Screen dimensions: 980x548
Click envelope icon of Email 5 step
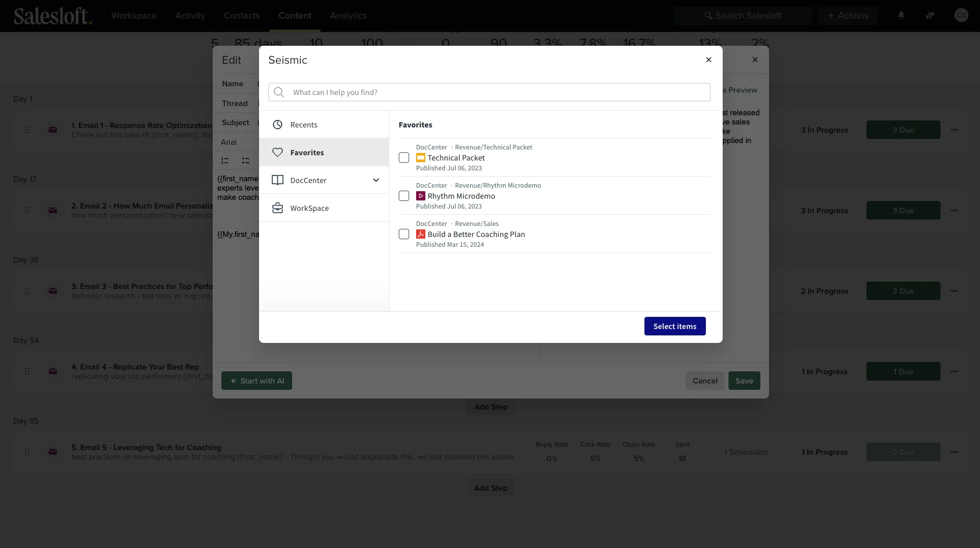tap(53, 452)
